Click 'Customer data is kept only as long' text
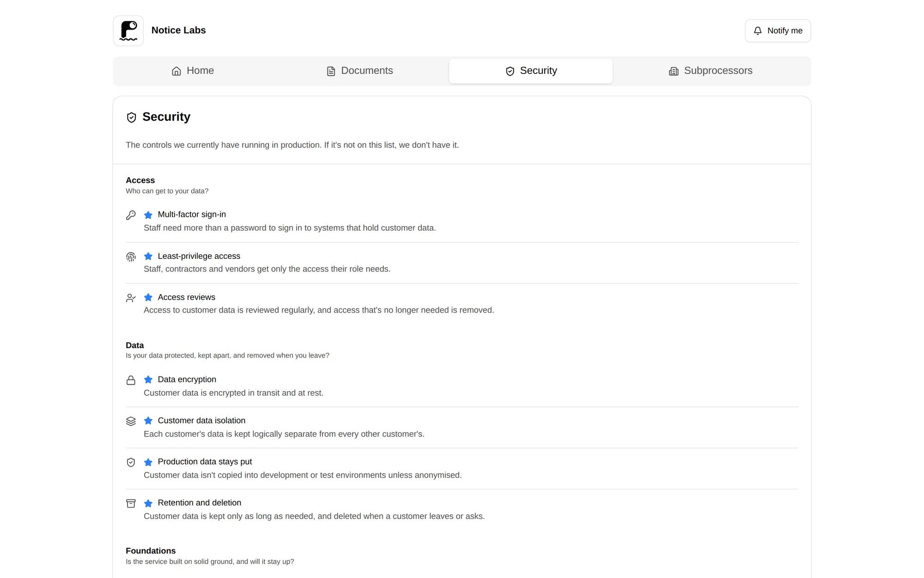Screen dimensions: 924x578 (x=314, y=517)
